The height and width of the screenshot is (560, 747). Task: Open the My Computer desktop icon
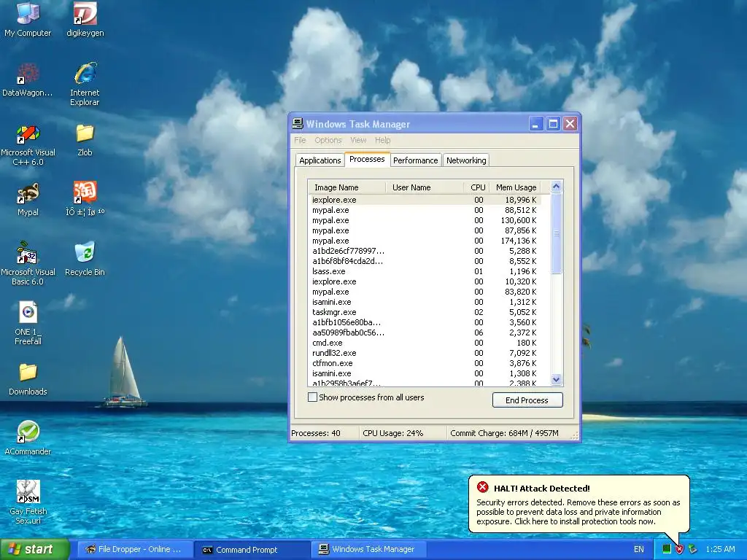[x=28, y=19]
